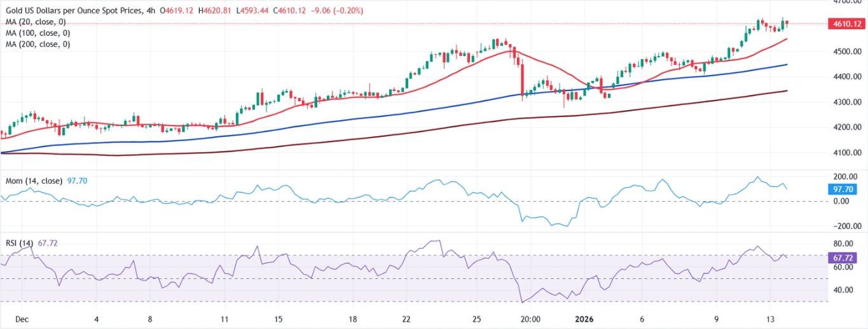Image resolution: width=868 pixels, height=329 pixels.
Task: Click the Mom (14, close) indicator legend
Action: pos(33,181)
